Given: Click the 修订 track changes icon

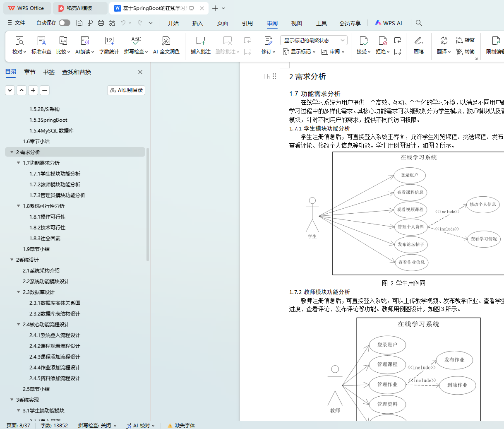Looking at the screenshot, I should 268,41.
